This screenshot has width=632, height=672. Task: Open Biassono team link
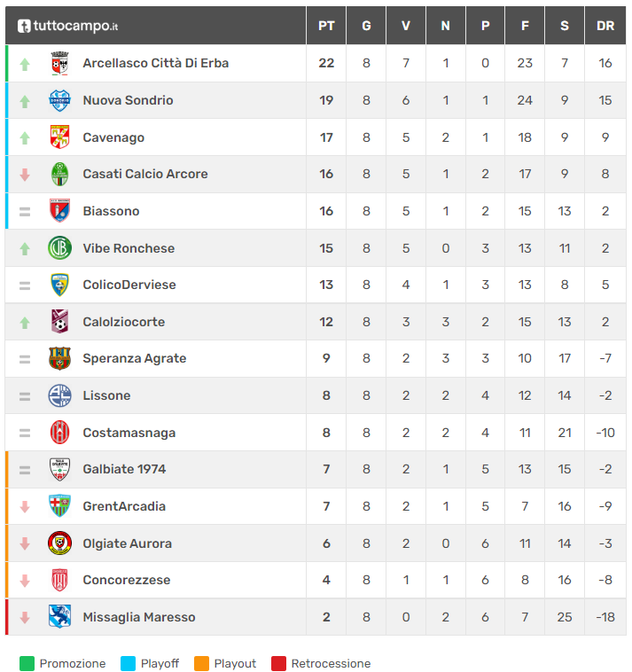(111, 211)
